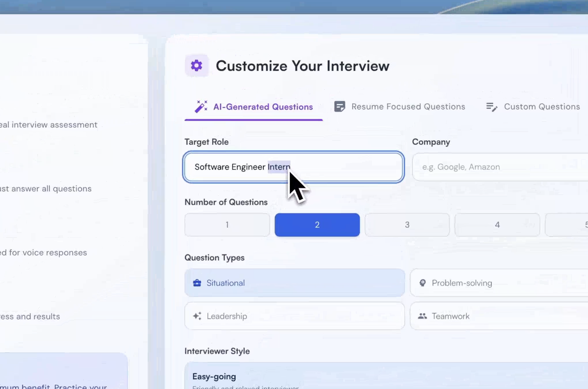
Task: Click the magic wand icon on AI-Generated Questions
Action: pyautogui.click(x=201, y=106)
